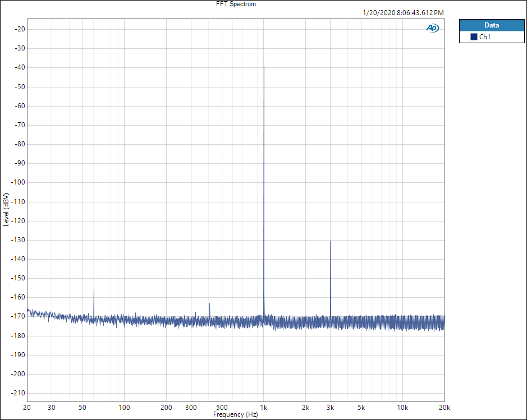The height and width of the screenshot is (420, 527).
Task: Click the 60 Hz spur peak
Action: coord(94,290)
